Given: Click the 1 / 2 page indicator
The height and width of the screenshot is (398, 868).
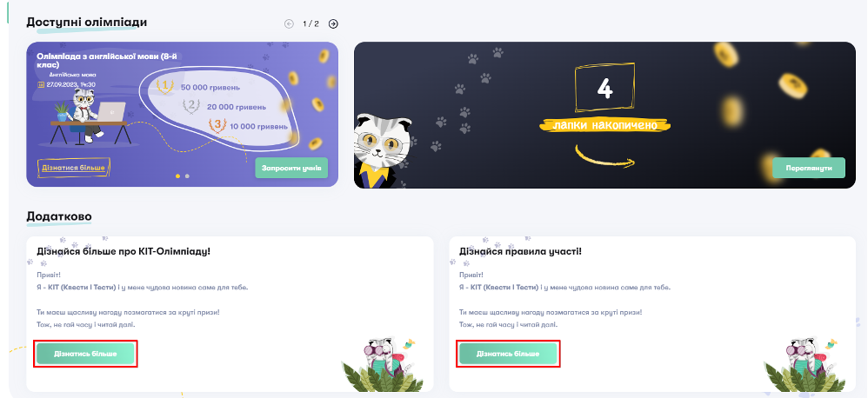Looking at the screenshot, I should pyautogui.click(x=310, y=23).
